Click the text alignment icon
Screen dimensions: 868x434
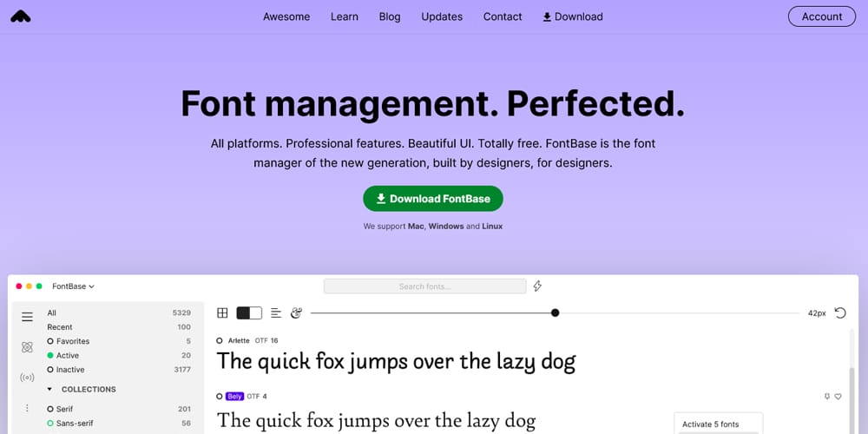point(275,312)
